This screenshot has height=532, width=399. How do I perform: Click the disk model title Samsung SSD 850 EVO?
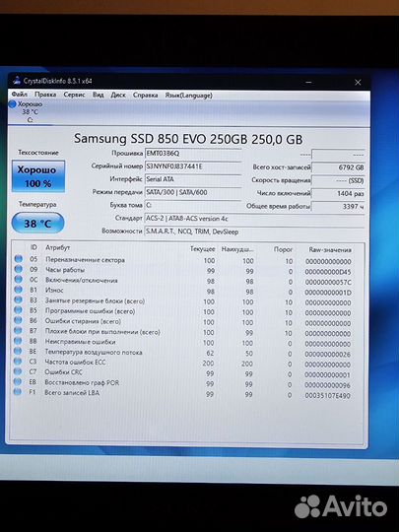pos(188,139)
